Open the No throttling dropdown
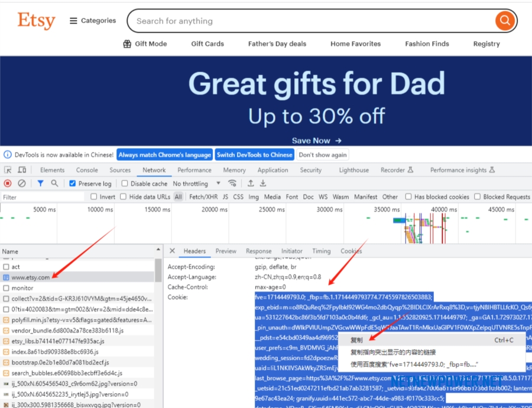 pyautogui.click(x=197, y=184)
